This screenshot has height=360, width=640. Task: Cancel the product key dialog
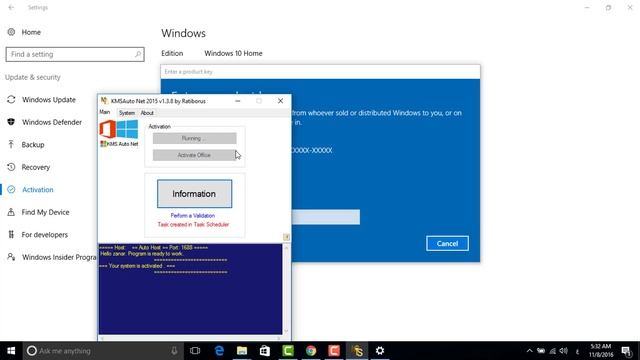pos(447,244)
